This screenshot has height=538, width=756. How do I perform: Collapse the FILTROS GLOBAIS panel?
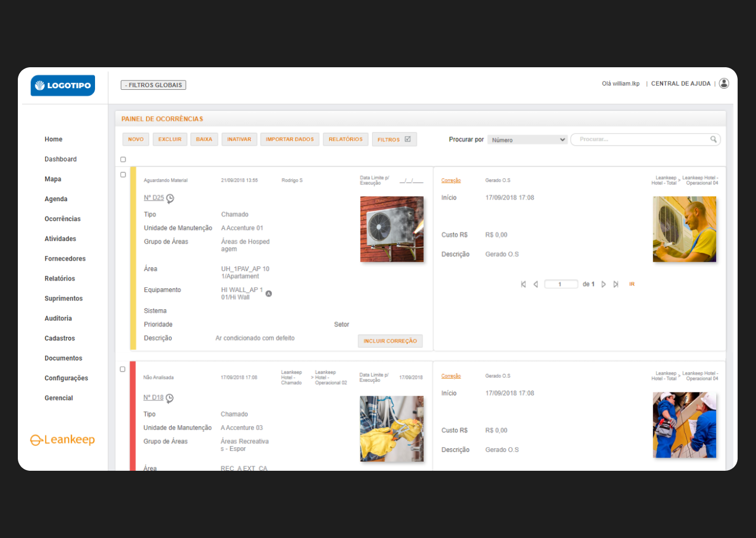tap(153, 85)
